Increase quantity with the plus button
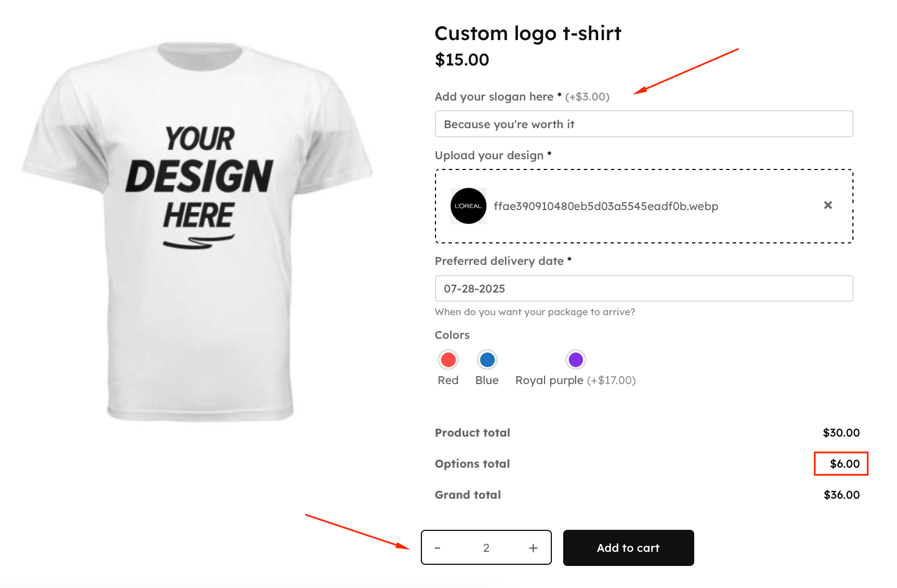This screenshot has width=897, height=588. tap(533, 548)
